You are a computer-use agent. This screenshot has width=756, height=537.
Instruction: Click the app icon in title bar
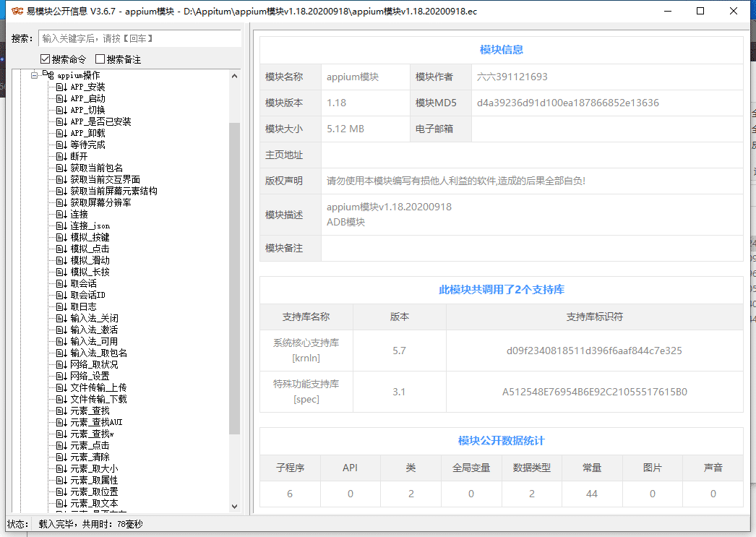tap(17, 11)
